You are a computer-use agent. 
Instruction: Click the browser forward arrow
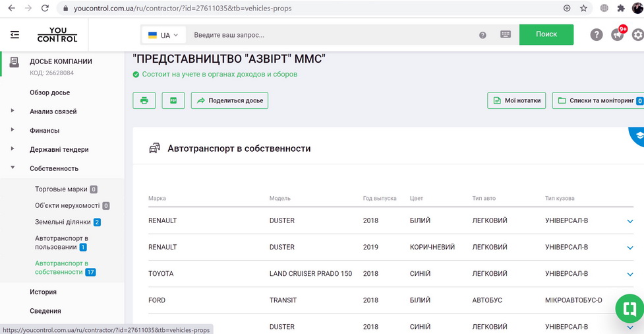point(28,8)
